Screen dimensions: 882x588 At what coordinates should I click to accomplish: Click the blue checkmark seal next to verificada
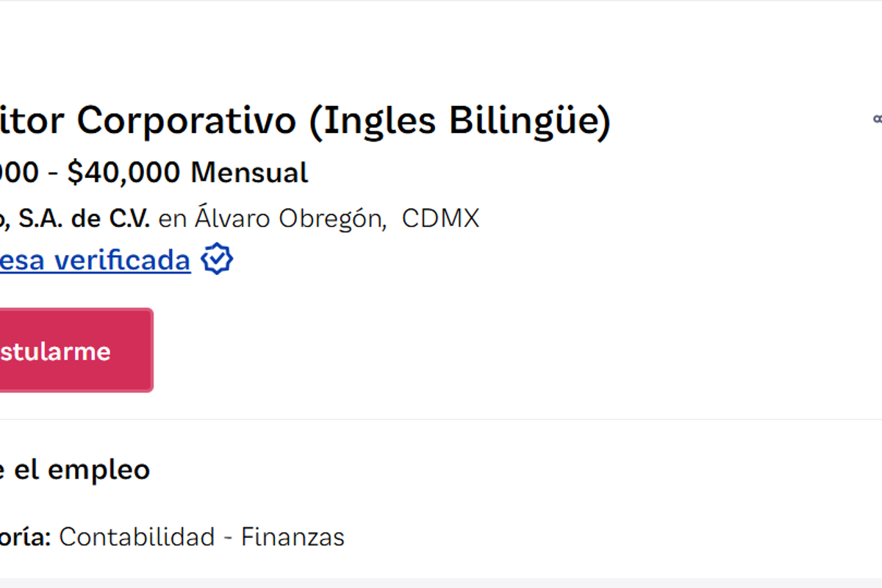tap(216, 258)
